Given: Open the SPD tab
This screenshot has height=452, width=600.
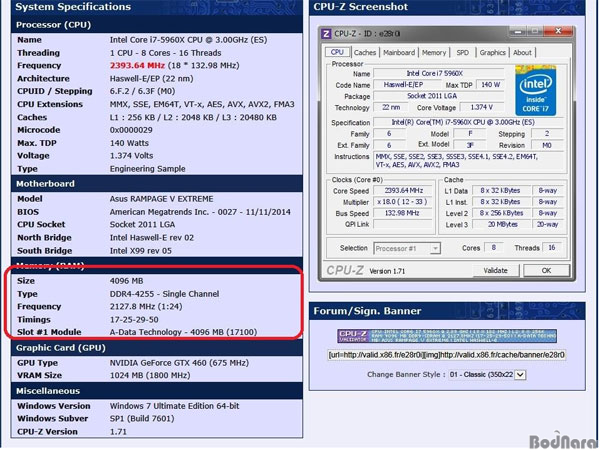Looking at the screenshot, I should click(462, 52).
